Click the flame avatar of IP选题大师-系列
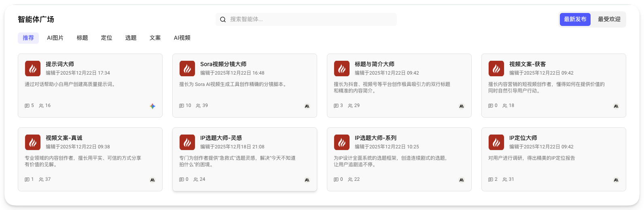 click(x=342, y=142)
